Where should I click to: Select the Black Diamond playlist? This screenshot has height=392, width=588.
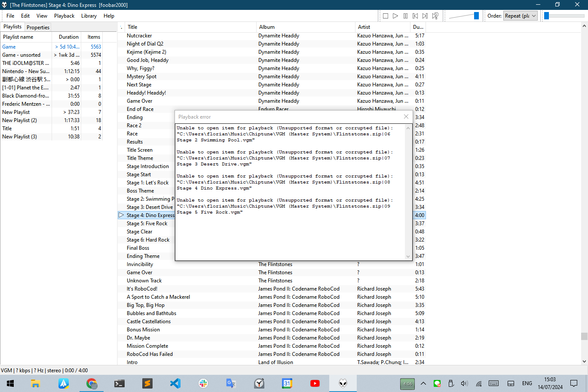click(x=26, y=96)
